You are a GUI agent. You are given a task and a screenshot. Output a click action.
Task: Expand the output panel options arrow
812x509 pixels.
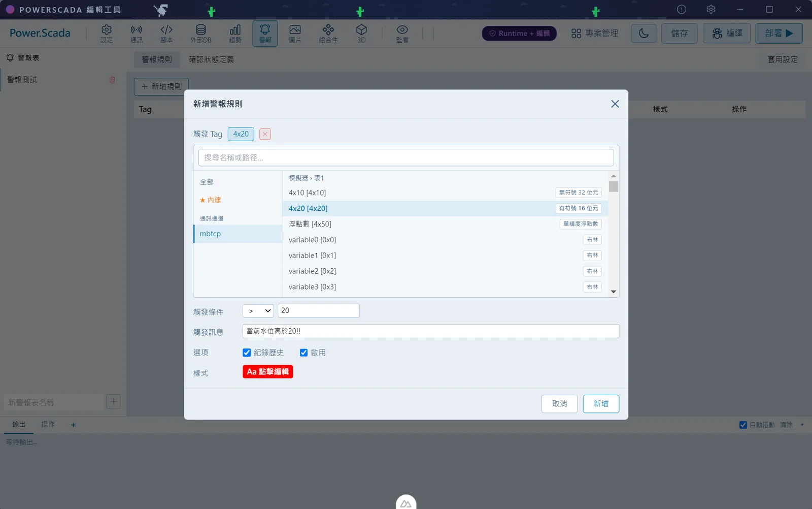[x=802, y=425]
